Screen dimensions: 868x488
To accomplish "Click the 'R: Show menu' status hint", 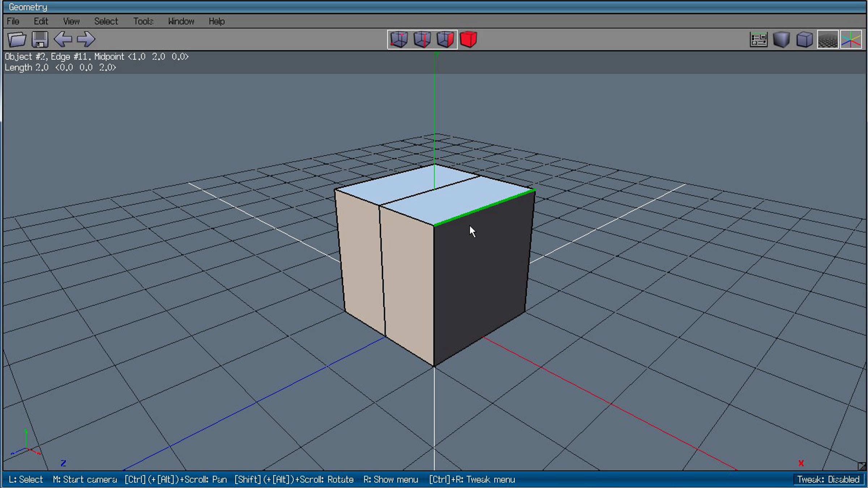I will 391,479.
